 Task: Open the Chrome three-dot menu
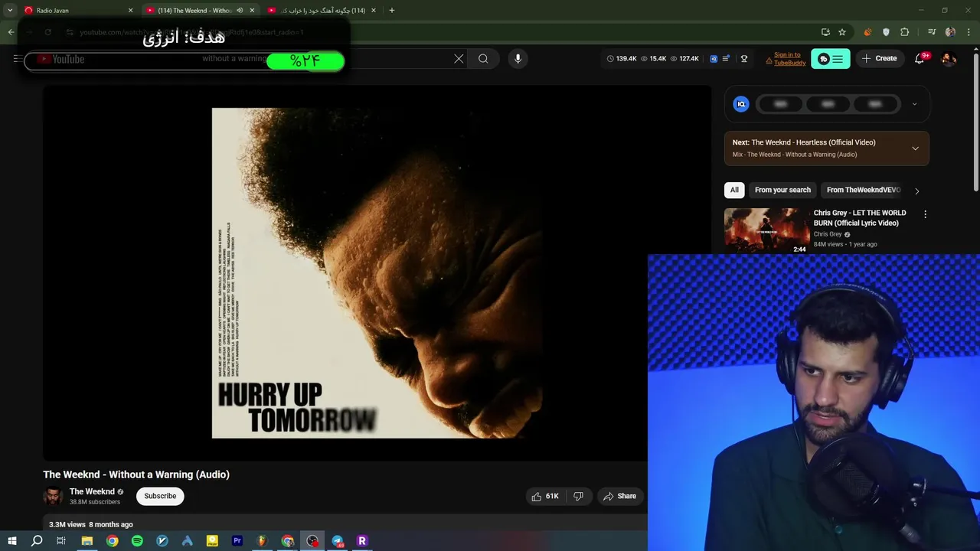click(x=969, y=32)
